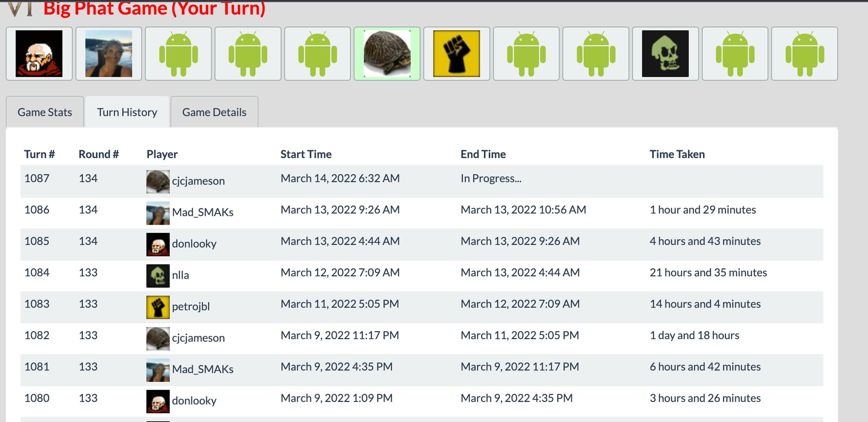
Task: Click the last Android robot avatar
Action: tap(804, 54)
